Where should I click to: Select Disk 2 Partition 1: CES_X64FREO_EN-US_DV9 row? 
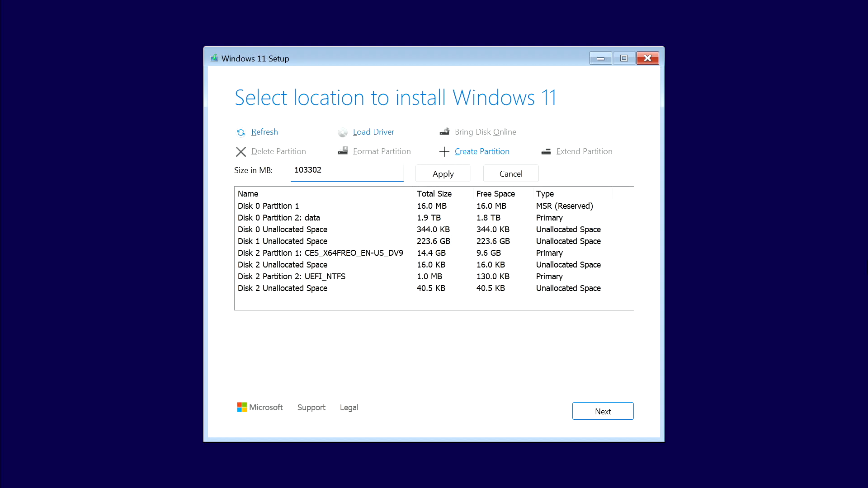pyautogui.click(x=434, y=253)
